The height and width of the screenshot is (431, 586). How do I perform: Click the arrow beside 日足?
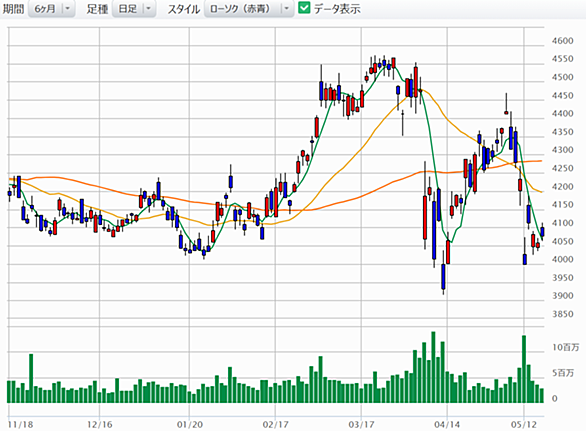pyautogui.click(x=148, y=9)
